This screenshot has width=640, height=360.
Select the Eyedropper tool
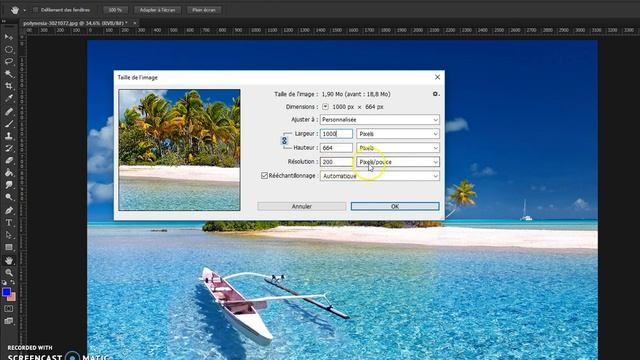9,98
